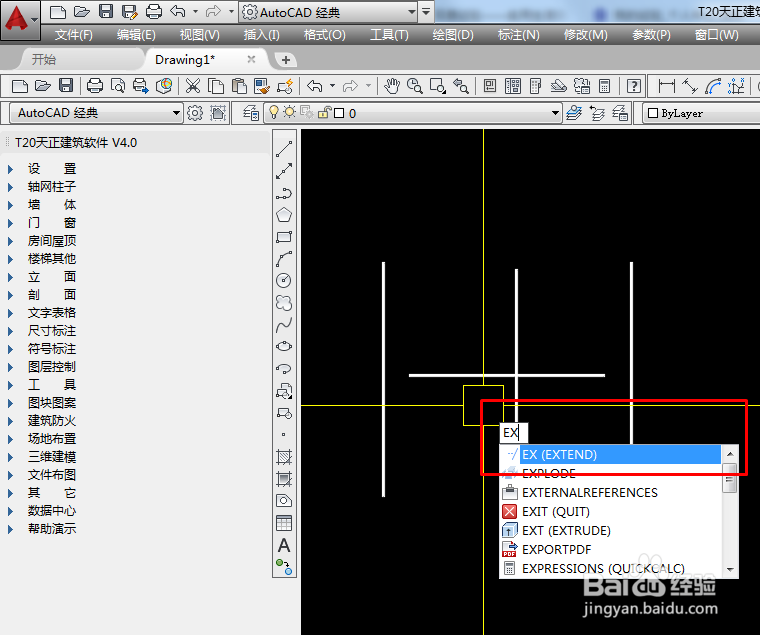The width and height of the screenshot is (760, 635).
Task: Toggle layer 0 freeze sun icon
Action: pyautogui.click(x=289, y=112)
